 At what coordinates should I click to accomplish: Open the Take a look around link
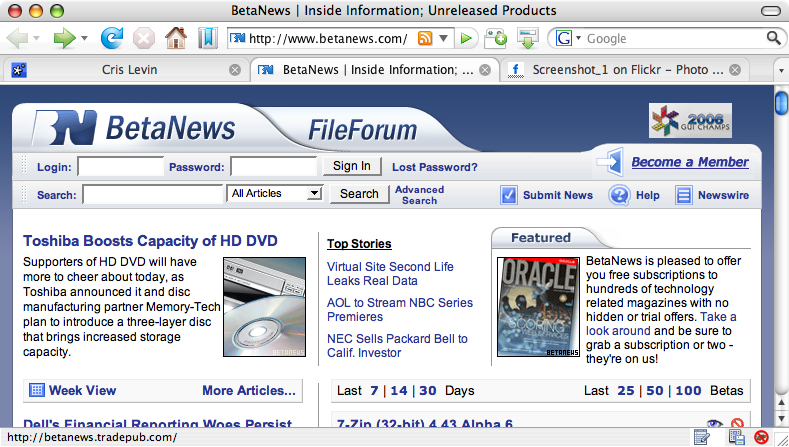tap(661, 324)
